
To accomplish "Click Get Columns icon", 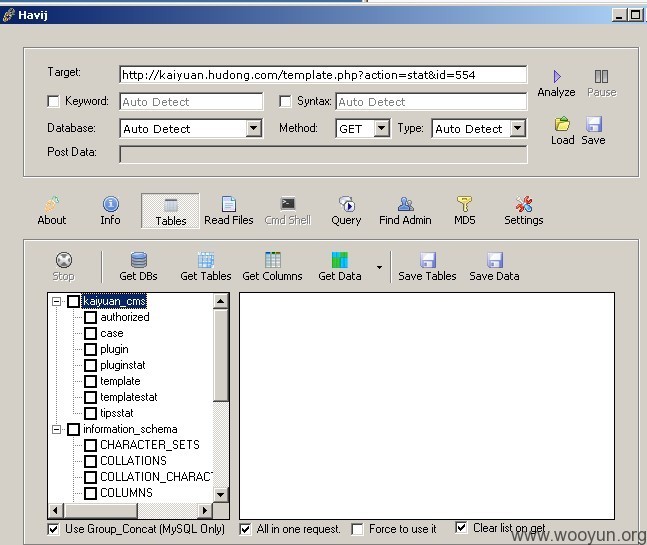I will [273, 260].
